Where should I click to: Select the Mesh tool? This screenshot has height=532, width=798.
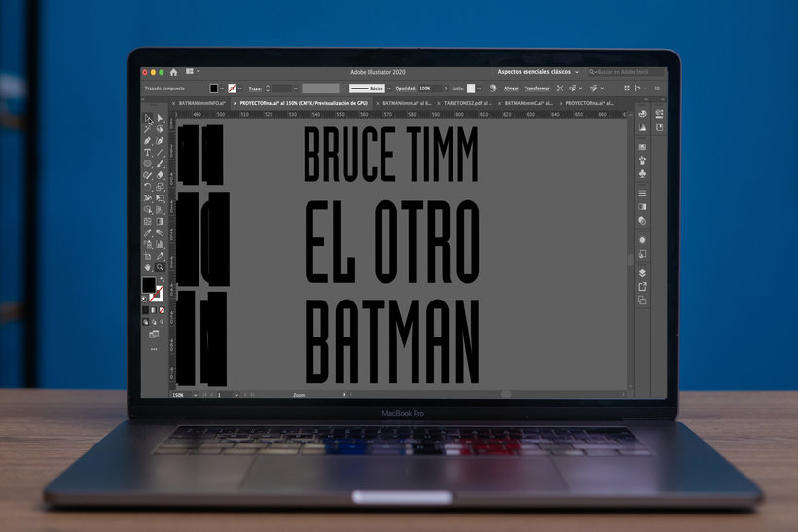(x=148, y=221)
